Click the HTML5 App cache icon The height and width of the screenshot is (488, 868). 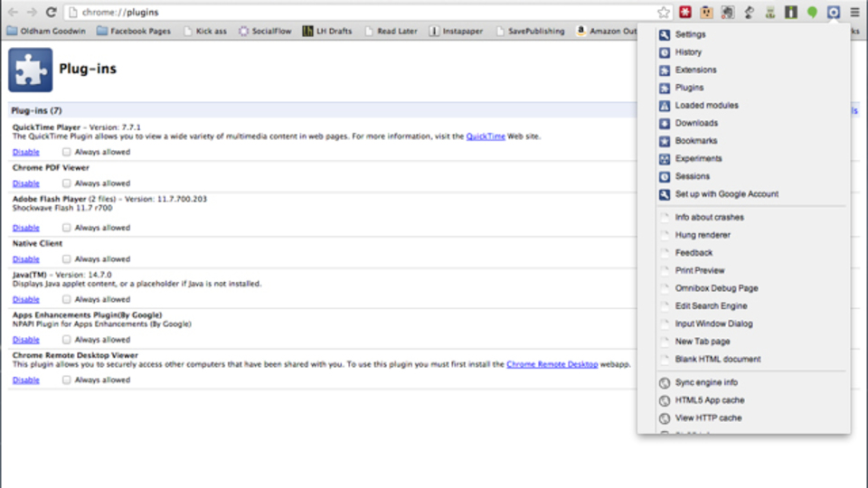pos(665,400)
